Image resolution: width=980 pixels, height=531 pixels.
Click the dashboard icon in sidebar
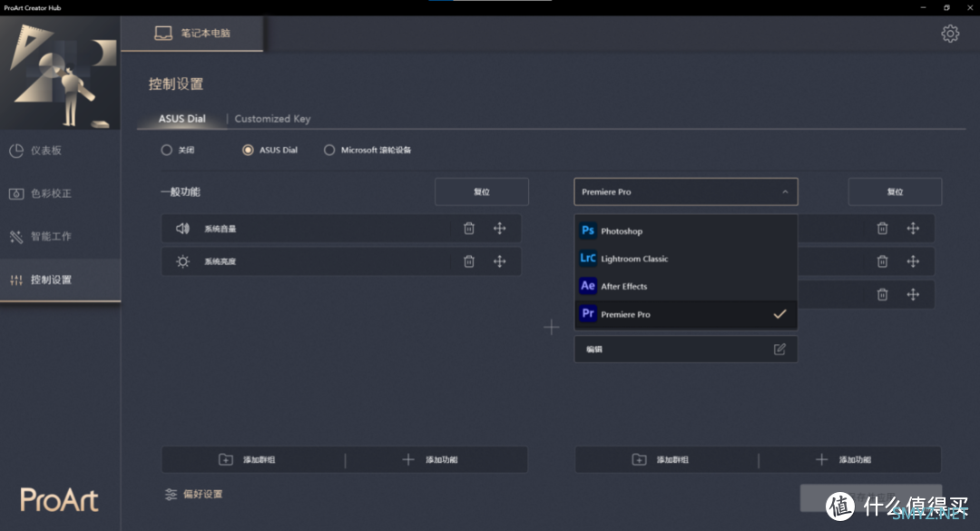pyautogui.click(x=16, y=150)
